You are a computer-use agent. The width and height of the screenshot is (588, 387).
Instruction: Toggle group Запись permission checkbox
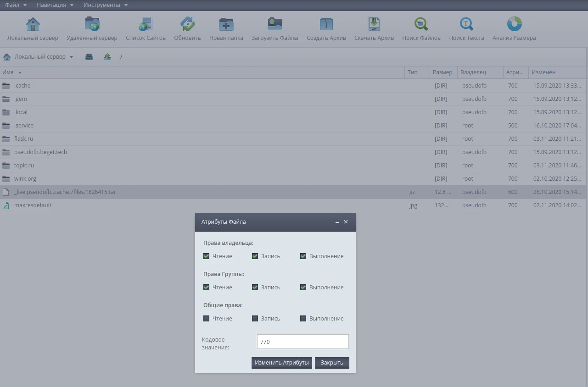[x=255, y=287]
